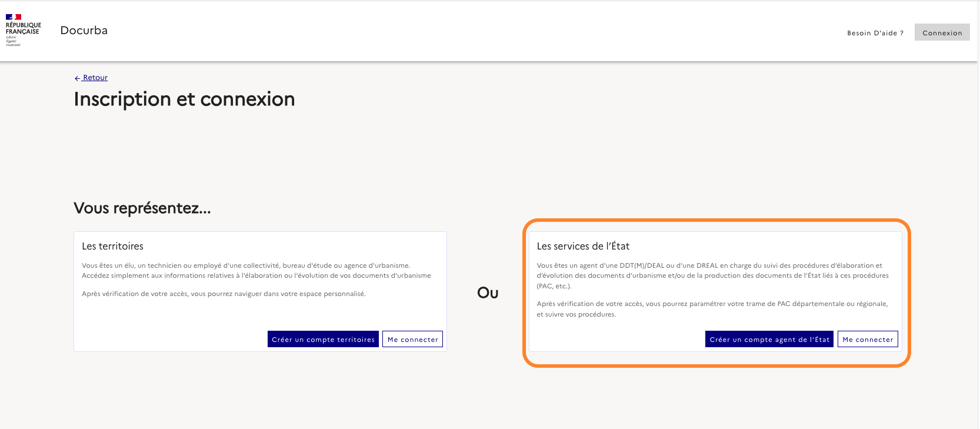Click the espace personnalisé paragraph in territoires card

click(224, 294)
